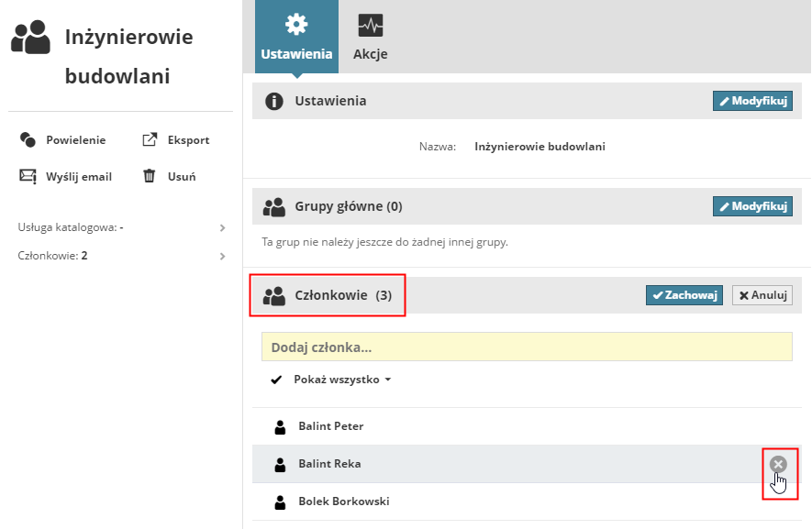Click the Wyślij email envelope icon

[x=28, y=176]
